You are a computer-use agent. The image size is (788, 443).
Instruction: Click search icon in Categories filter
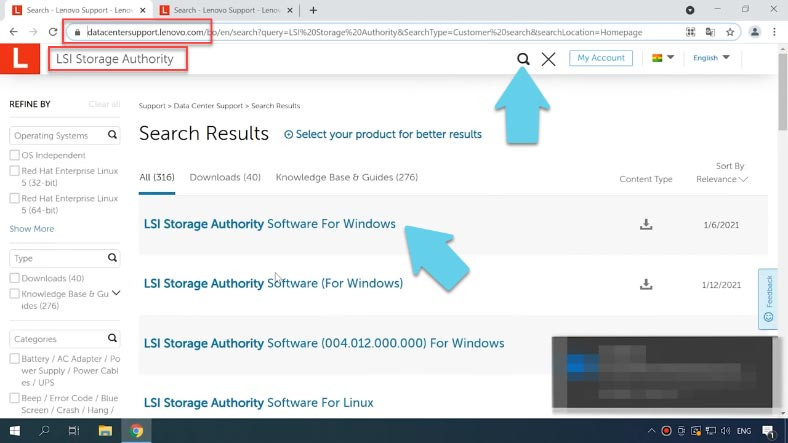click(x=112, y=338)
